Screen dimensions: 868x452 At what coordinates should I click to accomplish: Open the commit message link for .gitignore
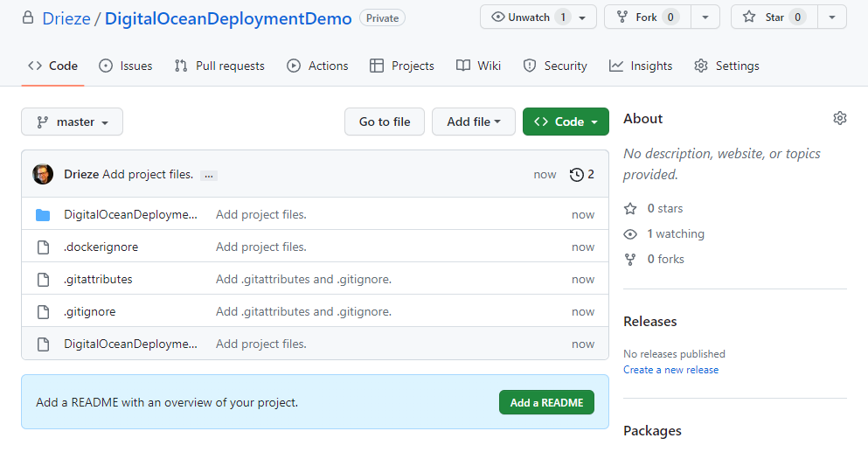point(303,311)
